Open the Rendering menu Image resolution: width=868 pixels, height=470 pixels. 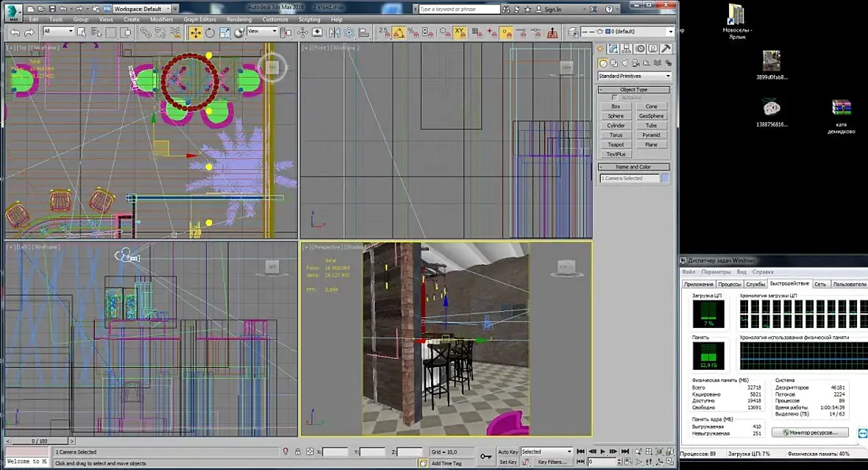tap(239, 19)
